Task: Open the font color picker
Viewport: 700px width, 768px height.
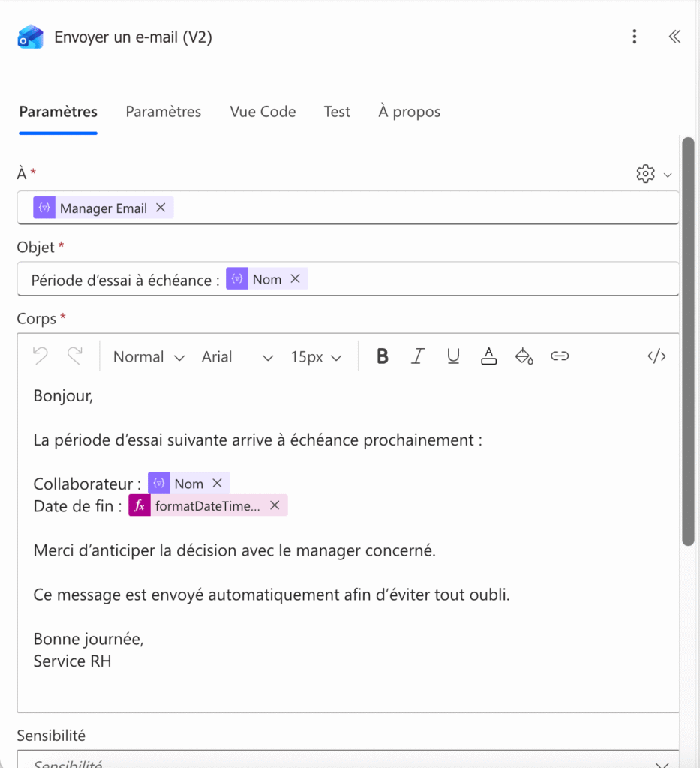Action: pos(488,356)
